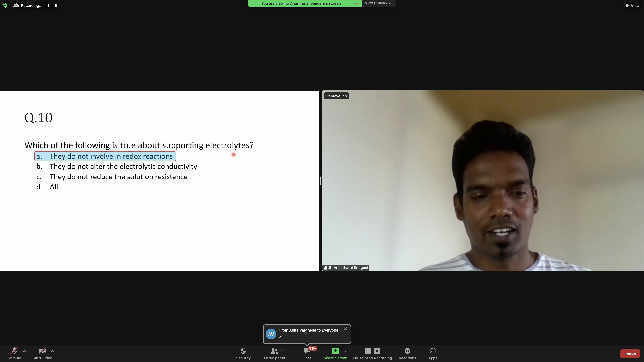Open the Security shield menu
644x362 pixels.
tap(243, 351)
